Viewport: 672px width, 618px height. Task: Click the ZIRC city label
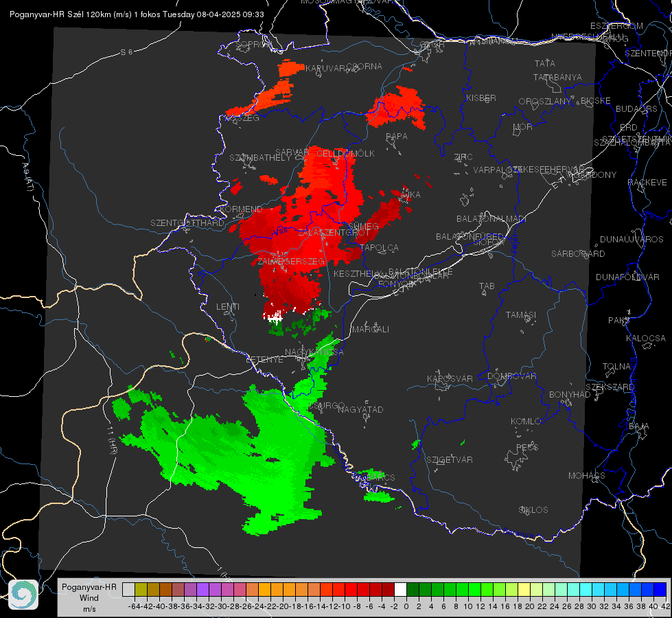(x=463, y=157)
